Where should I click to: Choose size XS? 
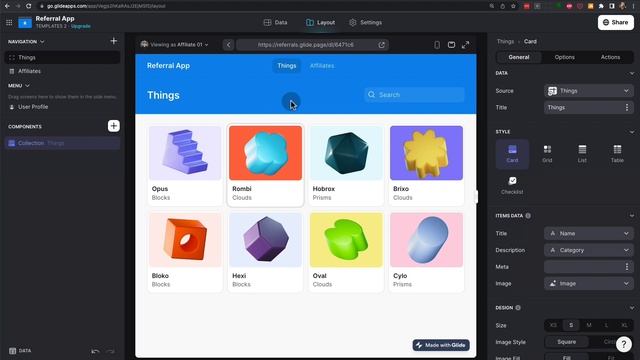click(x=553, y=325)
